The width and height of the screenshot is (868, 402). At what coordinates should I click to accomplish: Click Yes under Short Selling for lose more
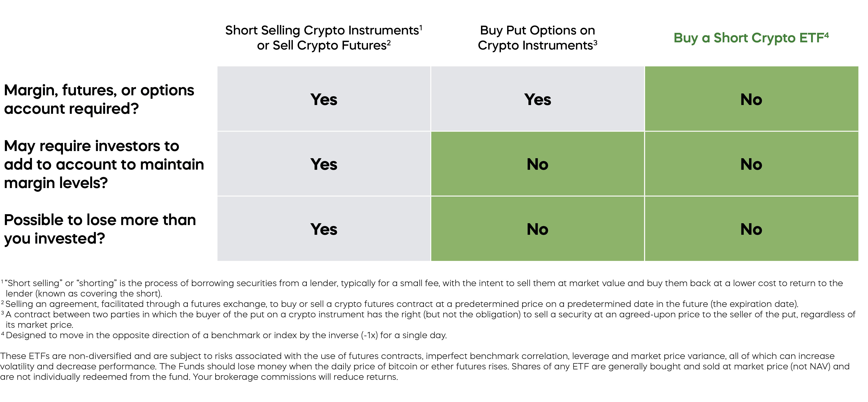pyautogui.click(x=324, y=229)
